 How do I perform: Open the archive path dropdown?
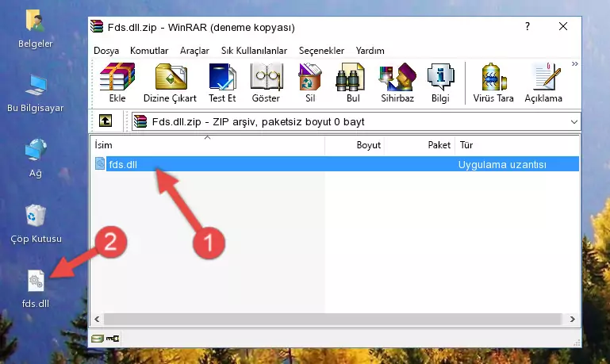(x=574, y=122)
